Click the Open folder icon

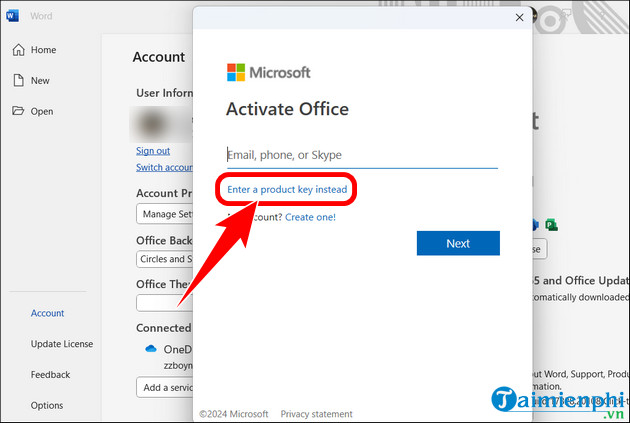pyautogui.click(x=18, y=110)
